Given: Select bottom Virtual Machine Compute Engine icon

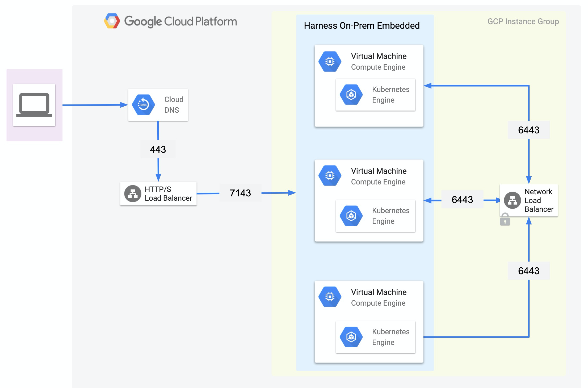Looking at the screenshot, I should tap(330, 297).
